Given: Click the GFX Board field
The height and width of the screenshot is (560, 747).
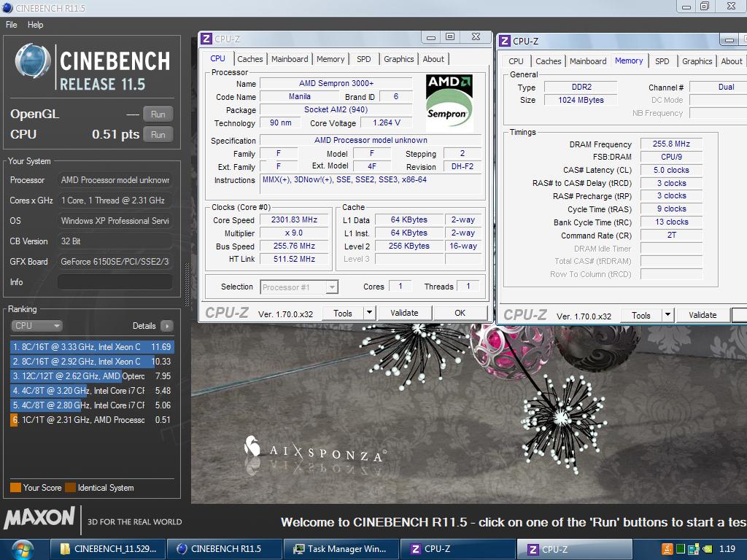Looking at the screenshot, I should pos(115,262).
